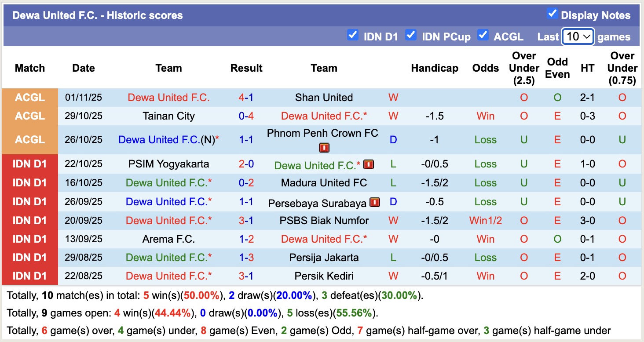Click the IDN D1 badge for the Persik Kediri match
The width and height of the screenshot is (644, 342).
coord(29,276)
